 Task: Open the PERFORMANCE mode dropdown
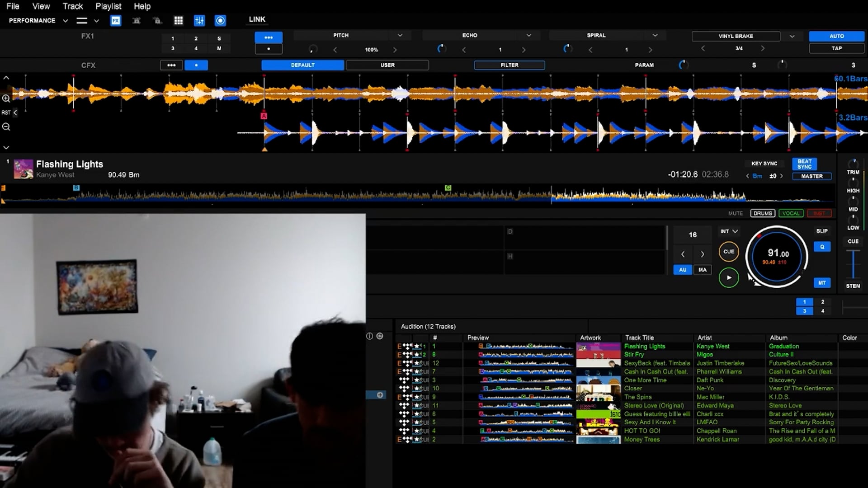pyautogui.click(x=65, y=21)
